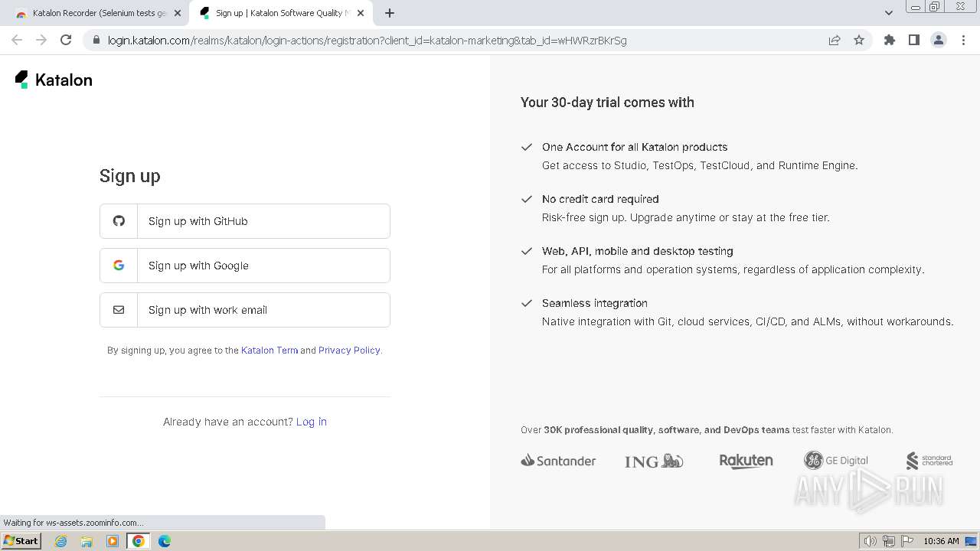This screenshot has height=551, width=980.
Task: Click the GE Digital logo
Action: (x=836, y=461)
